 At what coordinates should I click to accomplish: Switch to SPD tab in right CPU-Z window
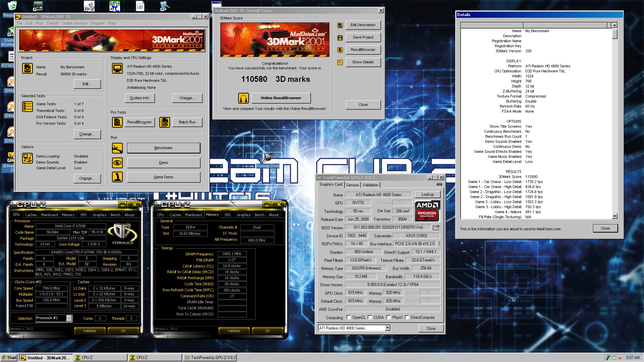[228, 215]
